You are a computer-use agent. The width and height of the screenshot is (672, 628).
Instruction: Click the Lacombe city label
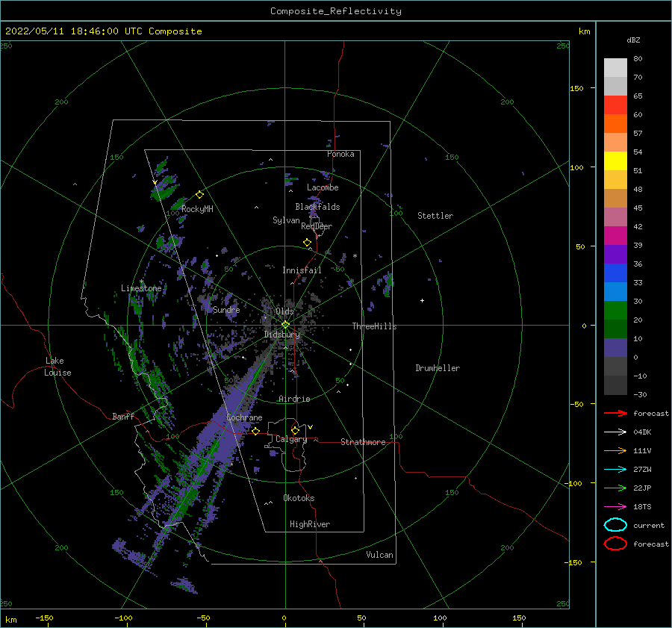[x=323, y=187]
